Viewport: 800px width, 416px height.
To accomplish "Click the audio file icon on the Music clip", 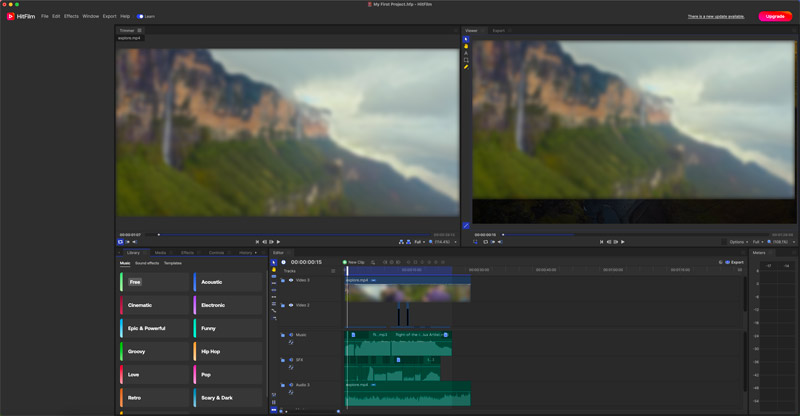I will 353,335.
